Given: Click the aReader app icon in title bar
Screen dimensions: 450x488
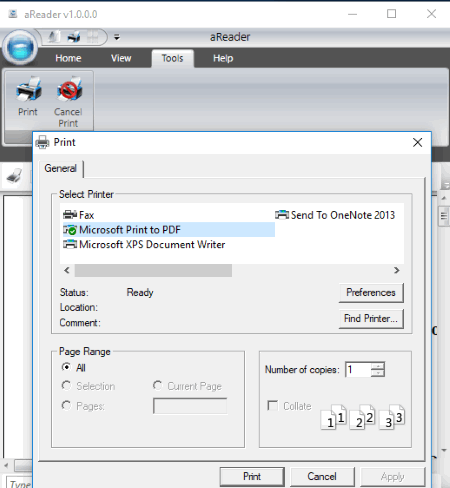Looking at the screenshot, I should coord(13,14).
